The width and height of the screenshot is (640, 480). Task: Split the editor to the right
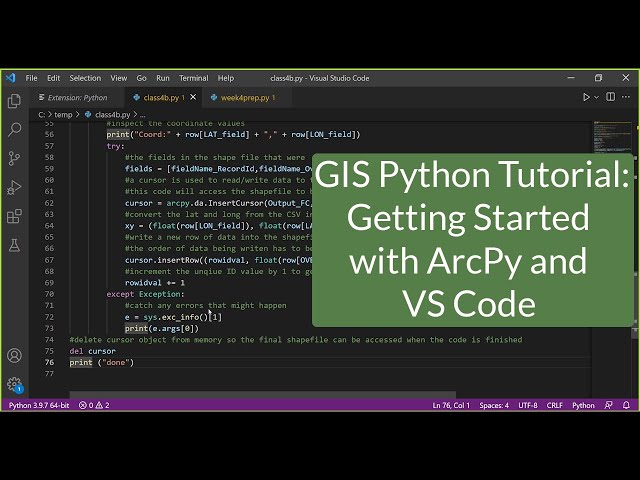click(611, 97)
